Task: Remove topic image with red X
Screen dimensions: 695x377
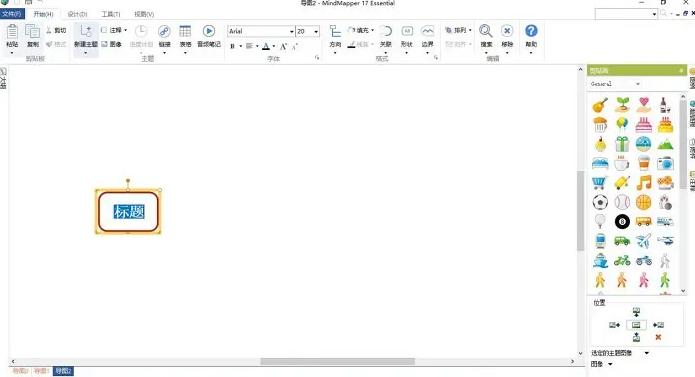Action: (658, 338)
